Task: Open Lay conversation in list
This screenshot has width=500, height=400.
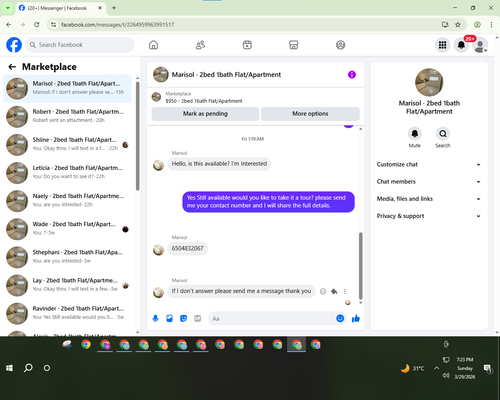Action: 67,285
